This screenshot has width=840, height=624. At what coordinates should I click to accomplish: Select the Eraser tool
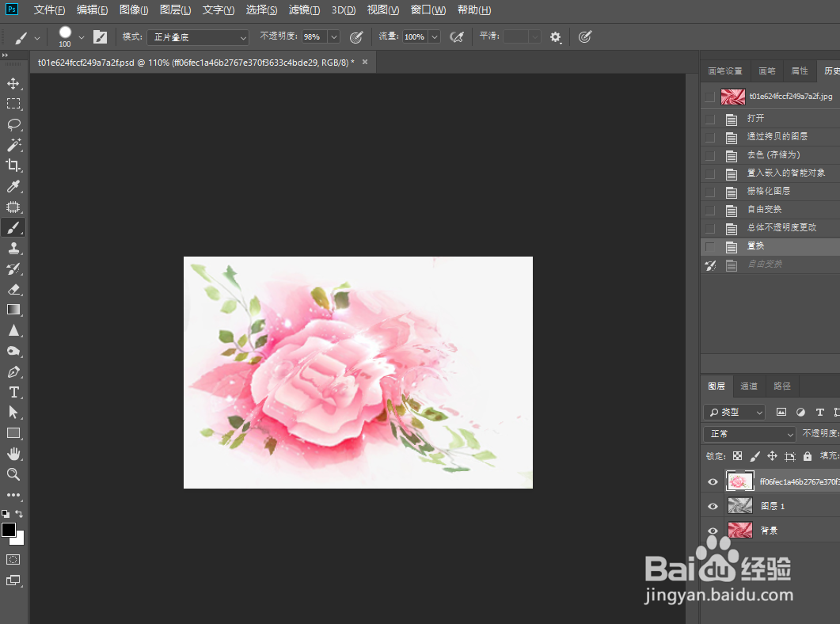pos(13,289)
